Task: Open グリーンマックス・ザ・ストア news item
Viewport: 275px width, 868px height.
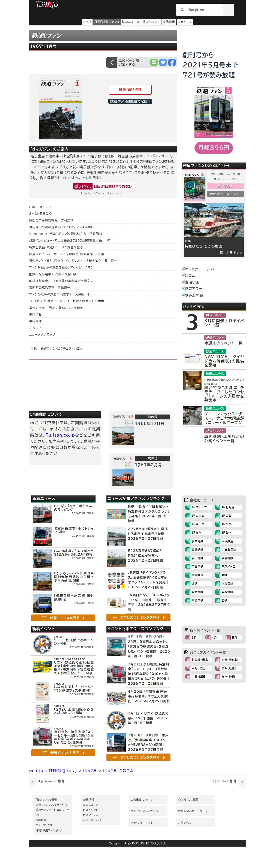Action: tap(224, 418)
